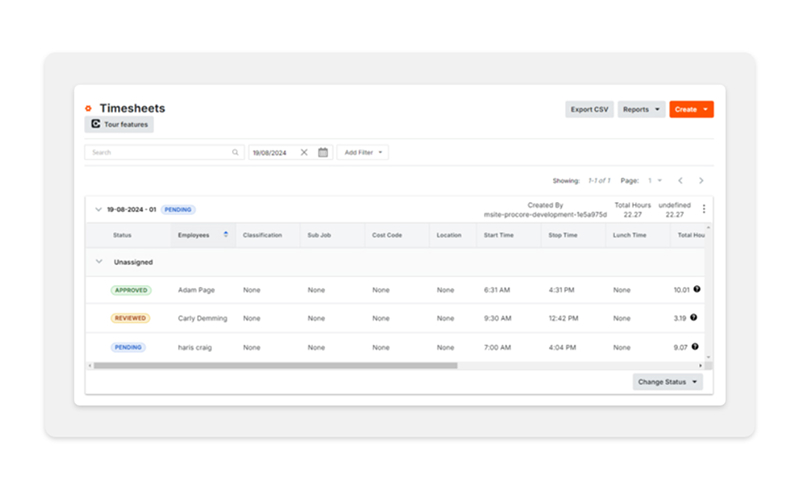Clear the date with the X icon

(x=304, y=153)
